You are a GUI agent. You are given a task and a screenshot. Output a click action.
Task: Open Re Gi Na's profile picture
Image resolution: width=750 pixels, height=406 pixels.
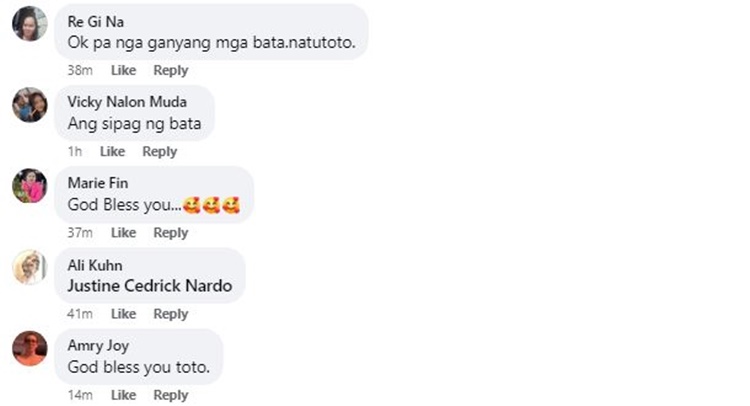(x=30, y=23)
